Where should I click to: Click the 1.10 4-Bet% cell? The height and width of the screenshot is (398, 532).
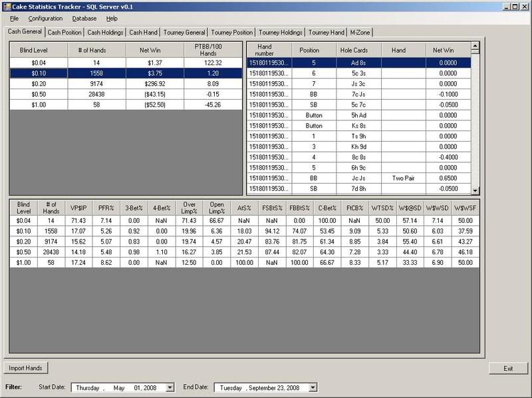(x=162, y=252)
